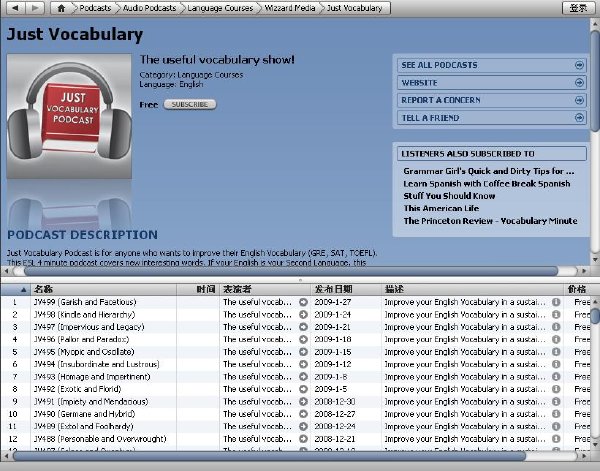
Task: Open Wizzard Media breadcrumb
Action: coord(290,8)
